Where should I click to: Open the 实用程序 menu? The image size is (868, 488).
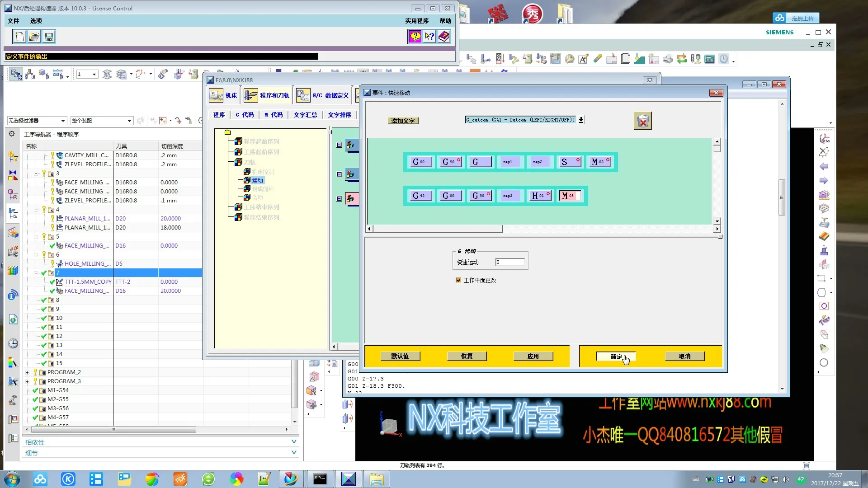(416, 21)
